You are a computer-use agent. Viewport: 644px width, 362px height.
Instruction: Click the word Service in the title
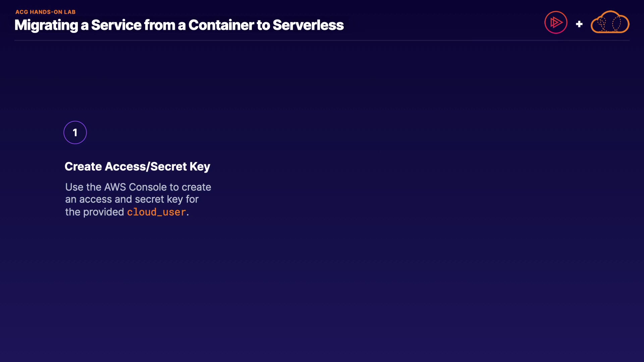[x=116, y=25]
